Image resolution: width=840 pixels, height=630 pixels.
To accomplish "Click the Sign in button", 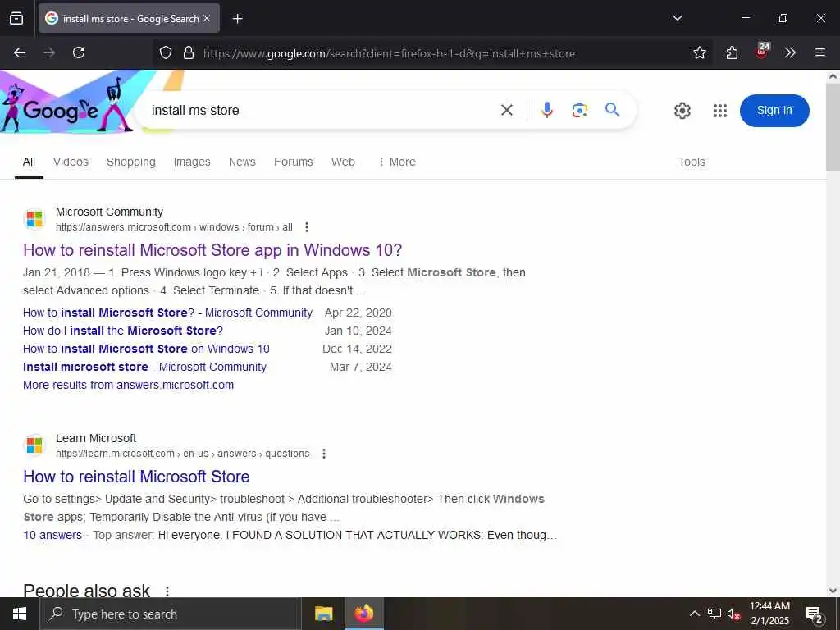I will [774, 111].
